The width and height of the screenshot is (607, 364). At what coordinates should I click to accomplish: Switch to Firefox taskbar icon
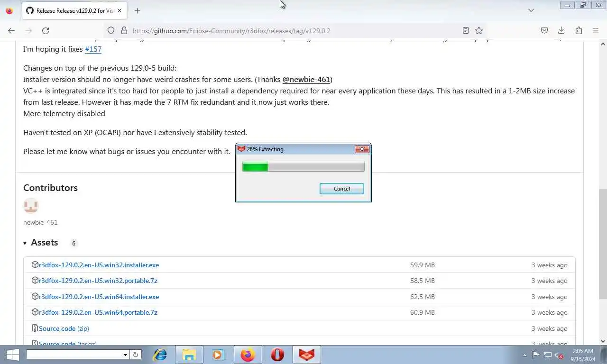tap(248, 355)
